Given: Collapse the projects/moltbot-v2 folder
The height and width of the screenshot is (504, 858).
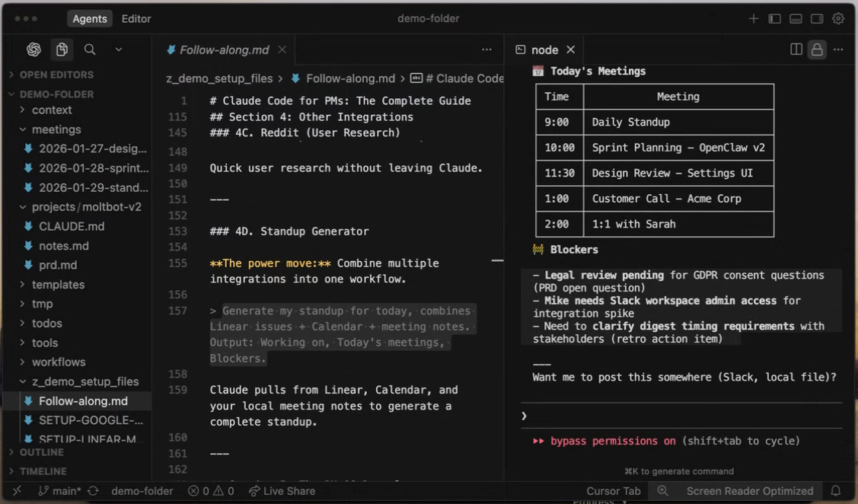Looking at the screenshot, I should click(87, 207).
